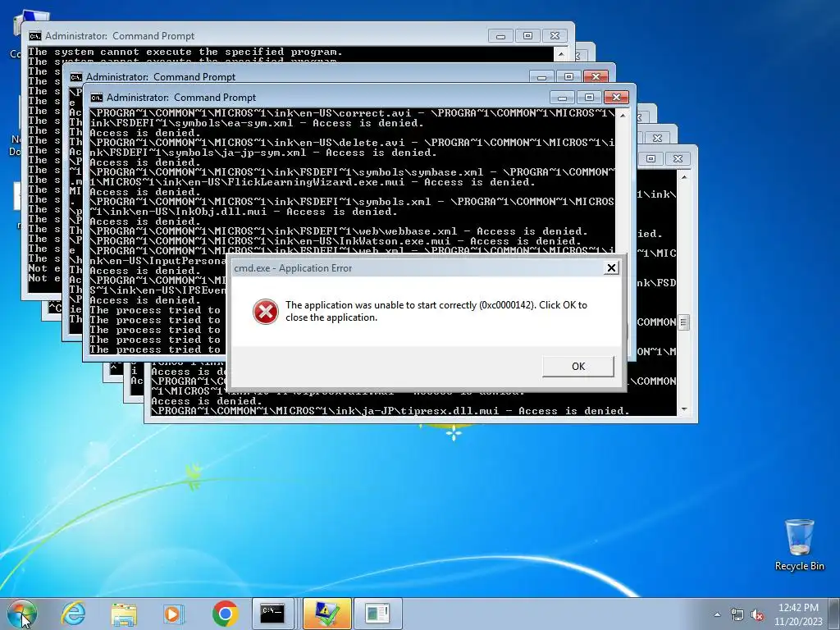Click the 'cmd.exe - Application Error' title

click(293, 268)
